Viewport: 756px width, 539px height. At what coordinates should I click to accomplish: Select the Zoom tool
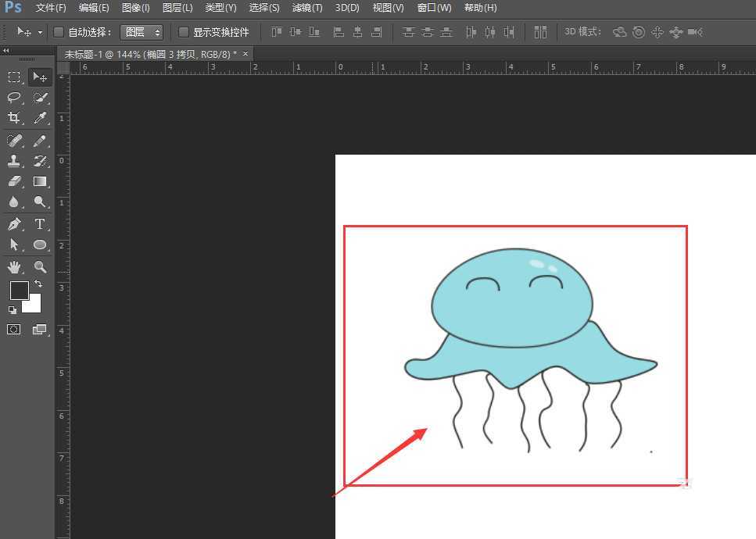(40, 266)
